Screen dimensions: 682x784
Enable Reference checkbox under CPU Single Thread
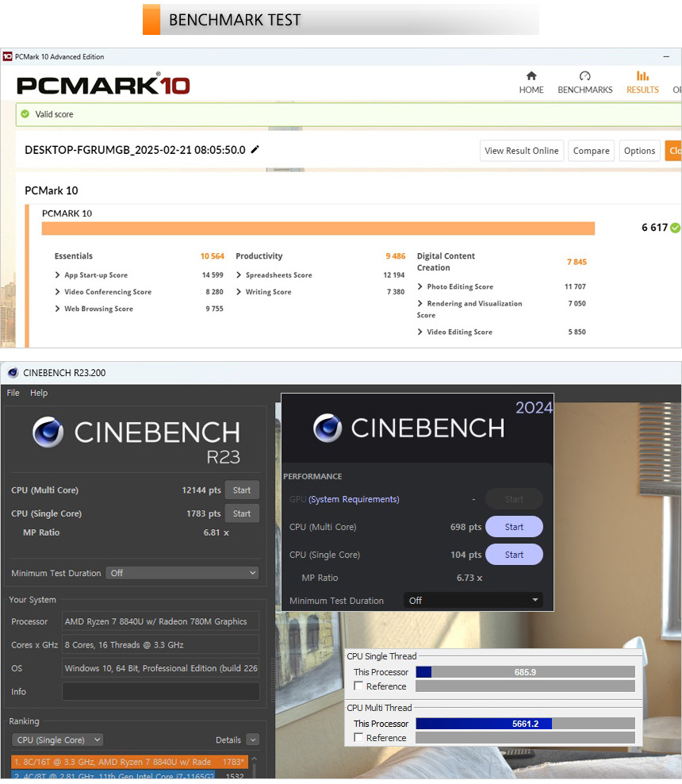coord(359,686)
